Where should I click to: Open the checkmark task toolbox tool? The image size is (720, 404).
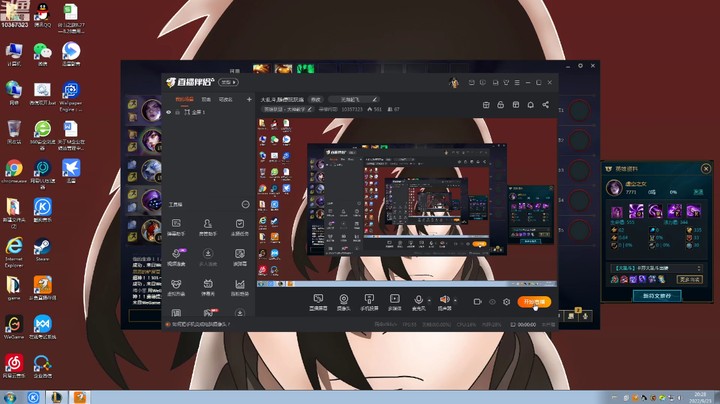[x=239, y=227]
